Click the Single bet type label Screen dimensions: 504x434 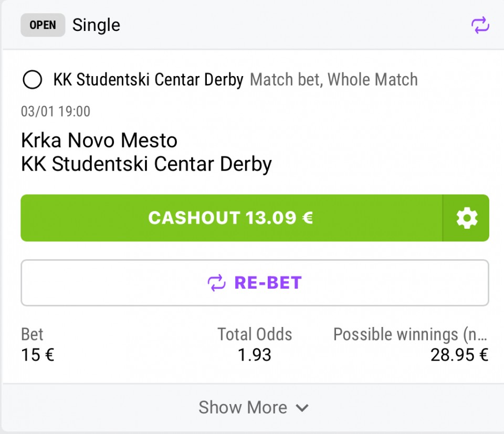click(x=96, y=25)
